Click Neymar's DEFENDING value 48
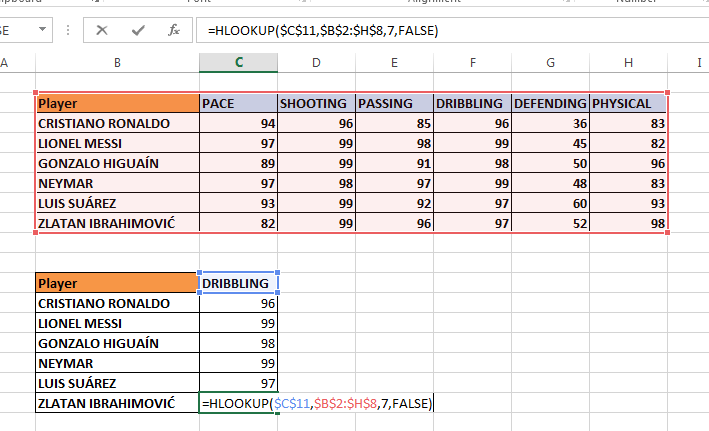 pyautogui.click(x=550, y=183)
